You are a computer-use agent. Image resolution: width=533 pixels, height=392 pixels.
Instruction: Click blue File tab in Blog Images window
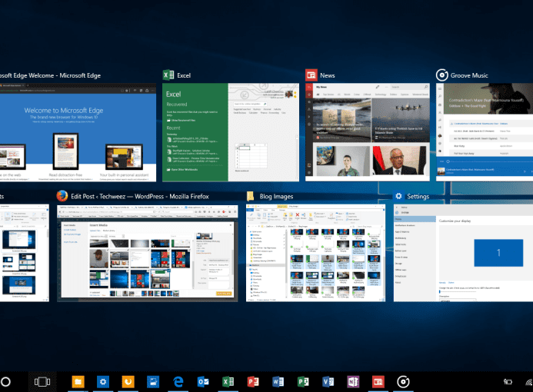point(250,211)
